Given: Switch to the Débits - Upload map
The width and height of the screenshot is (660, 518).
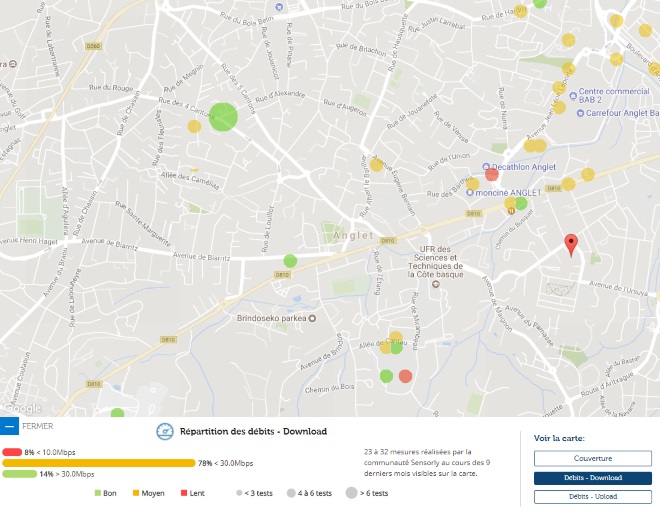Looking at the screenshot, I should tap(593, 497).
